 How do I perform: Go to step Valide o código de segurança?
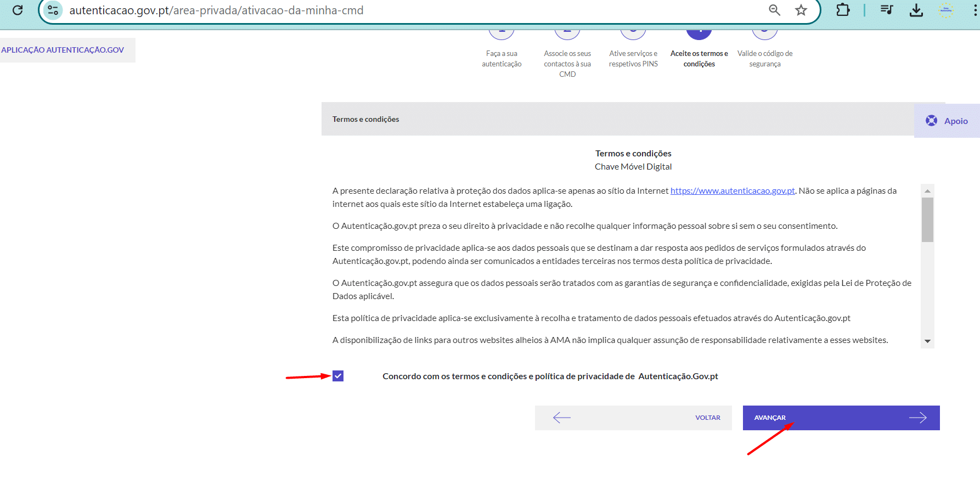coord(765,59)
